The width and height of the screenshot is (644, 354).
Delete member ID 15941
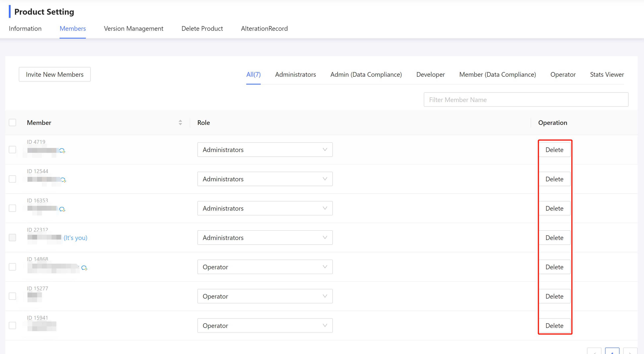[554, 325]
